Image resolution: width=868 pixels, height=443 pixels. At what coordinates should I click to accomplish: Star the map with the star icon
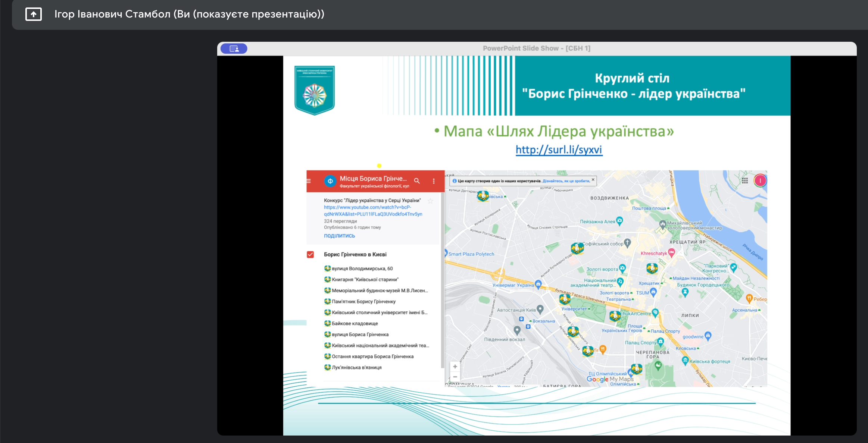[x=430, y=201]
